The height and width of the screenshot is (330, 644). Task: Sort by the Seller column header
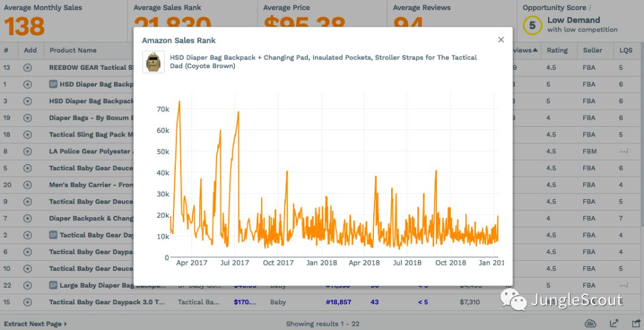click(593, 50)
